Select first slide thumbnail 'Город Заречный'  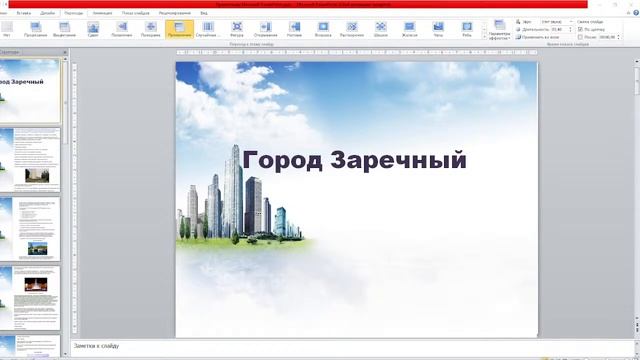[29, 91]
